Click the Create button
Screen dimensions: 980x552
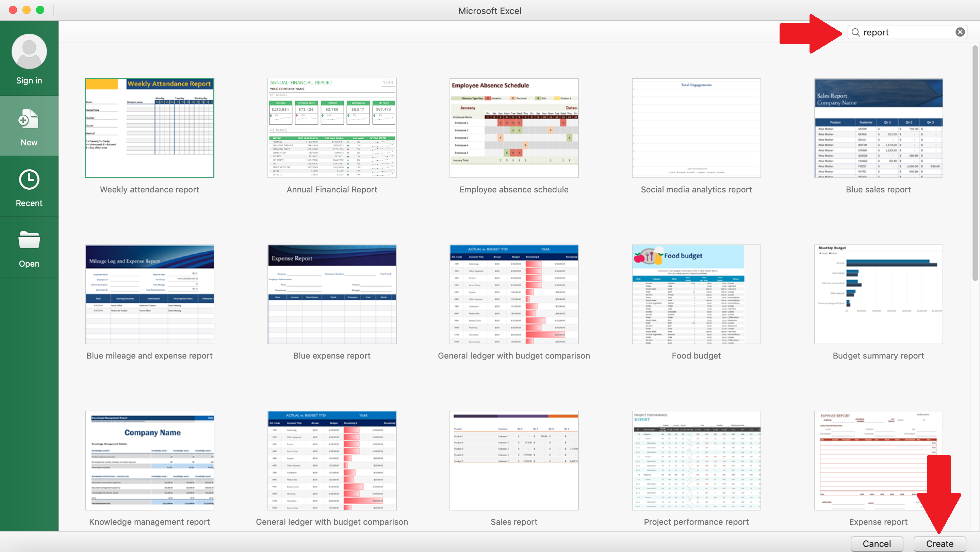(940, 543)
